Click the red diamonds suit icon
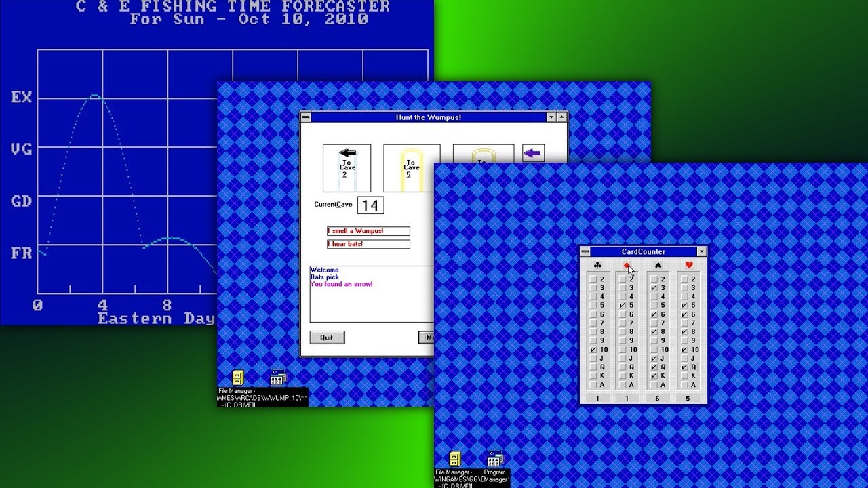 coord(627,265)
